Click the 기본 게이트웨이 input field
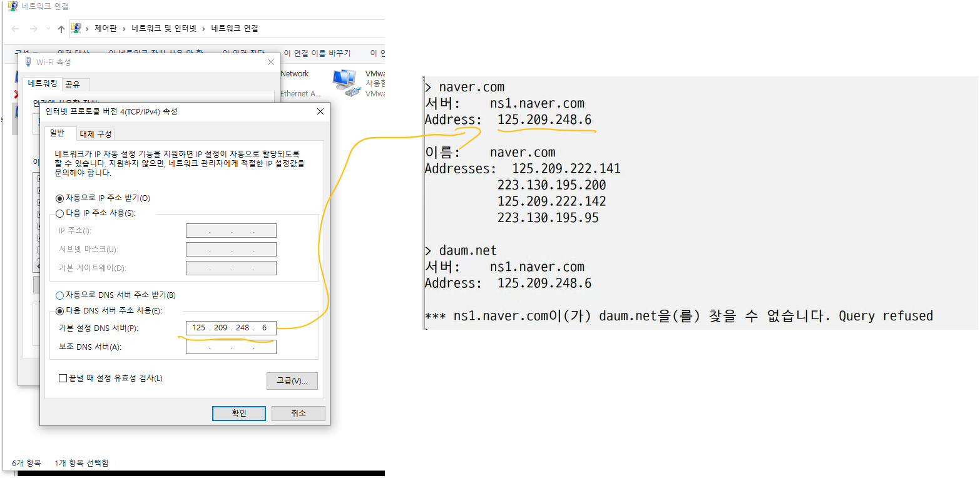The width and height of the screenshot is (980, 478). (231, 268)
